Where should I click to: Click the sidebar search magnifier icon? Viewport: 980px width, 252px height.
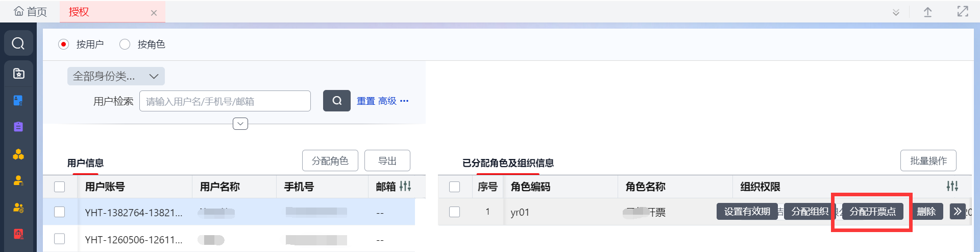pos(18,43)
